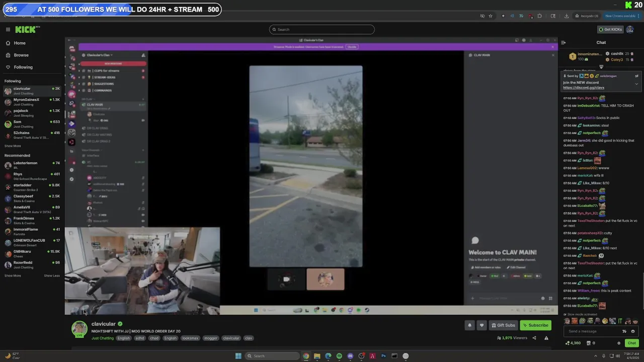644x362 pixels.
Task: Open Photoshop from the taskbar
Action: pyautogui.click(x=383, y=356)
